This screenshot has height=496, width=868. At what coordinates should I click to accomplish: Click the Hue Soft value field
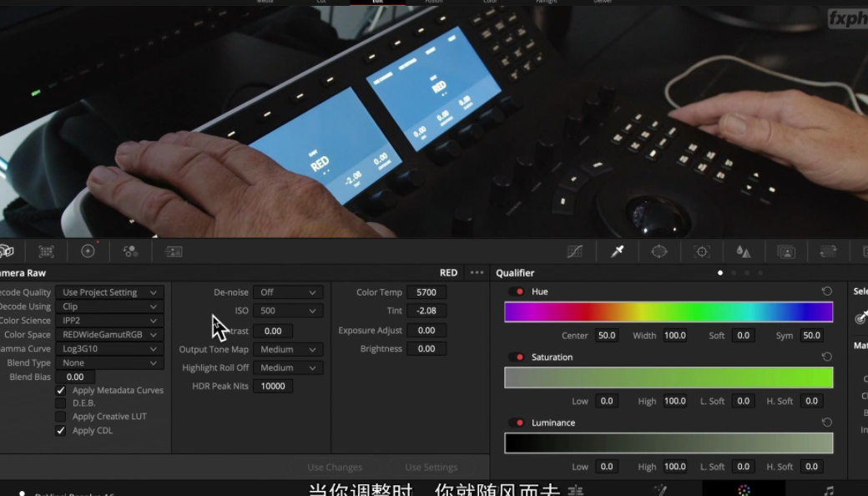(744, 336)
